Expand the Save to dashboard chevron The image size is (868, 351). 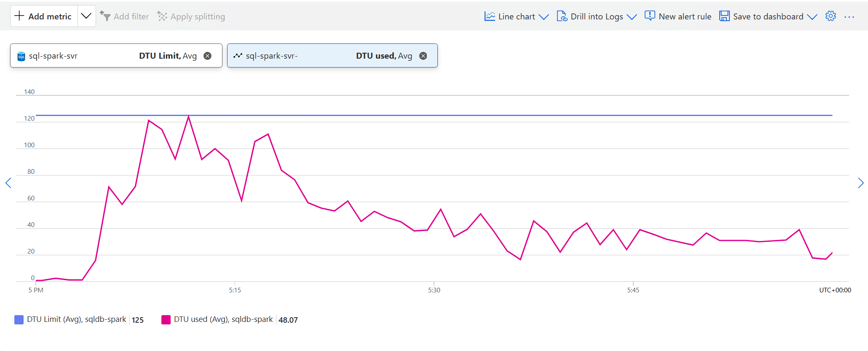(812, 16)
